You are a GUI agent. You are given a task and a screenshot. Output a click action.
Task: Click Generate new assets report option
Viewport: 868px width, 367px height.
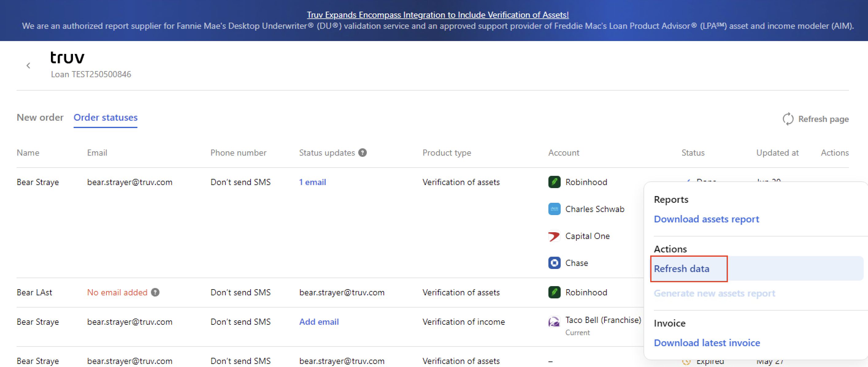coord(714,293)
